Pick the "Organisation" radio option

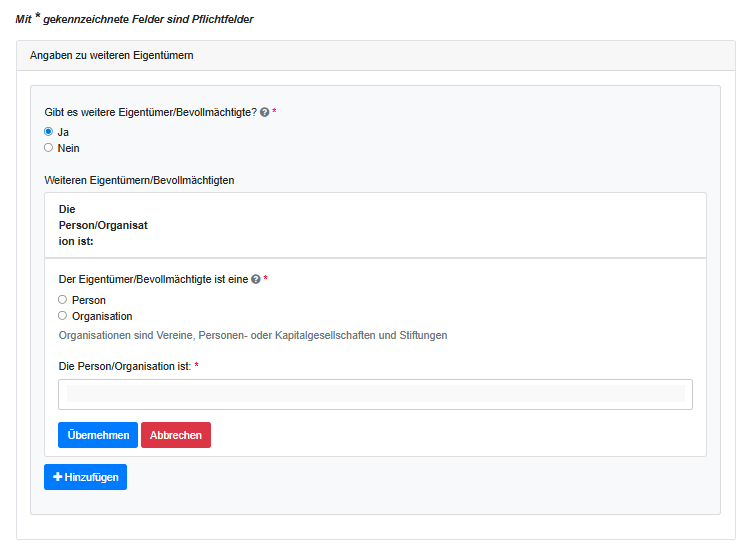coord(63,316)
